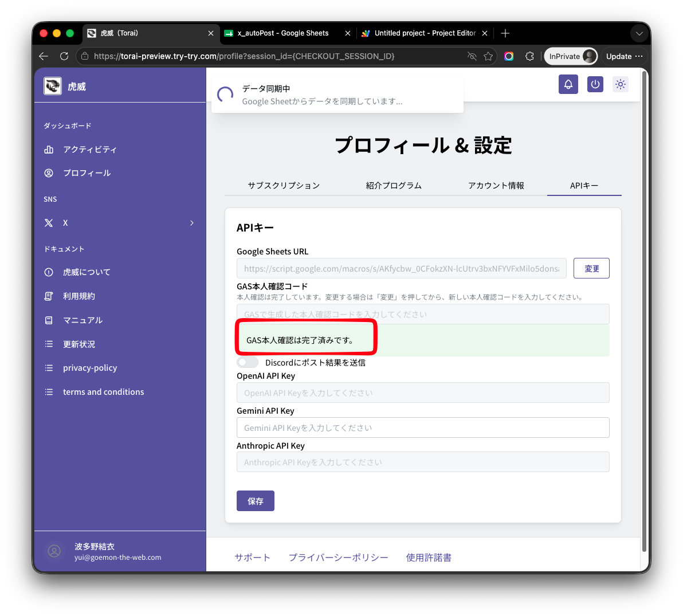The width and height of the screenshot is (683, 616).
Task: Open 利用規約 sidebar item
Action: 79,296
